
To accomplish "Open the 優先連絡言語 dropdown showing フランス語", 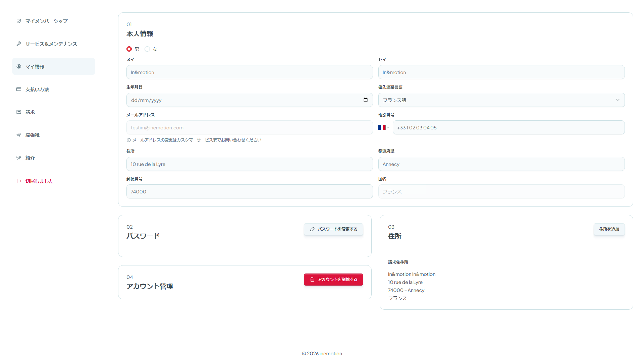I will pyautogui.click(x=501, y=100).
